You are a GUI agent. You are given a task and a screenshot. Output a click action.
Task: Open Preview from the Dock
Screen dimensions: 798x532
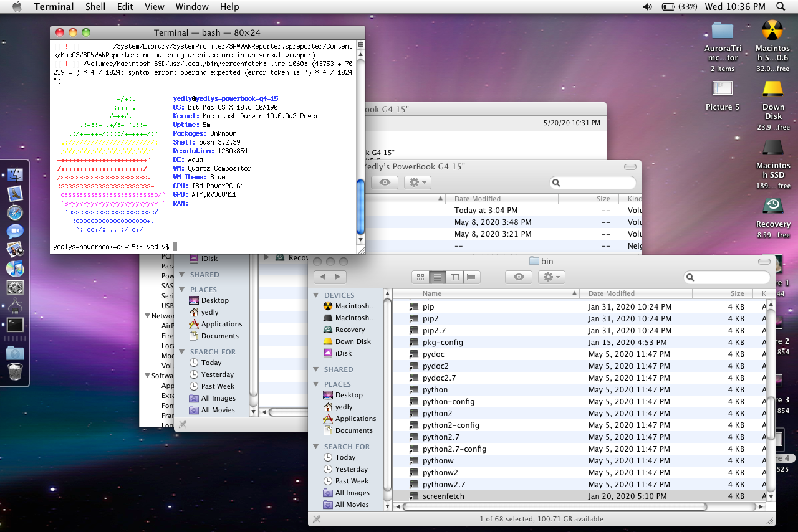[15, 250]
